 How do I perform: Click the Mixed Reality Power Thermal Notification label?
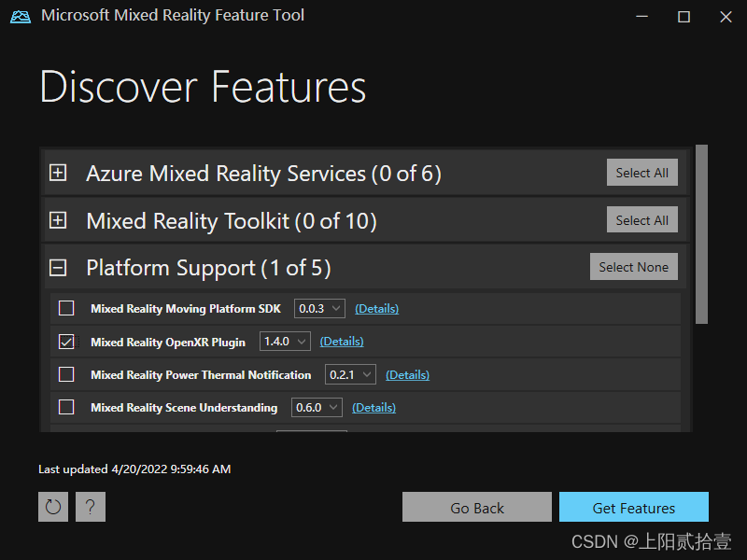coord(201,375)
